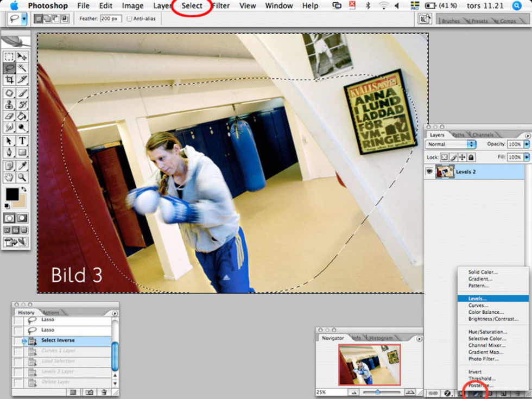Click the Select Inverse history state
This screenshot has width=532, height=399.
tap(62, 340)
